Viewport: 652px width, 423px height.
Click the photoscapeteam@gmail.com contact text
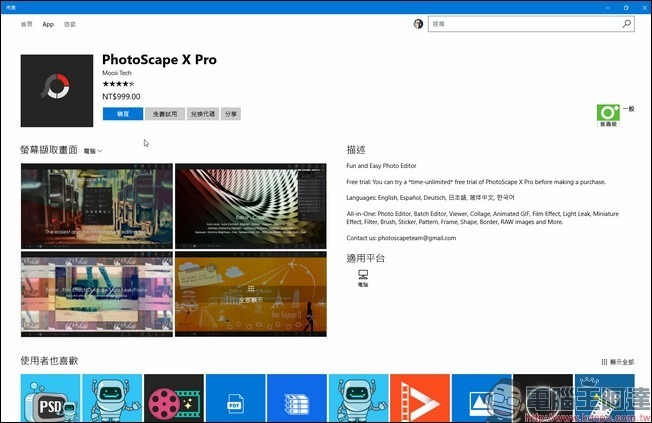(417, 238)
